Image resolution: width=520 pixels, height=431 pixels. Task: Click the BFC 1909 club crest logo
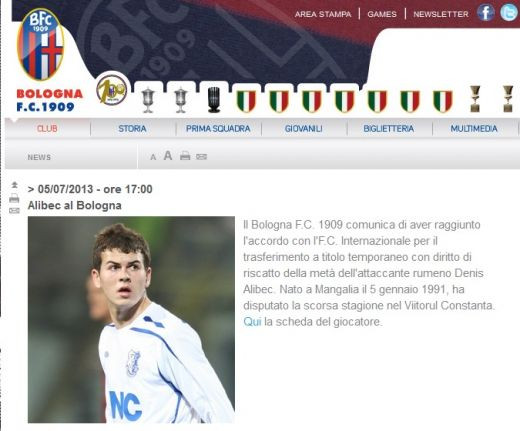point(41,44)
